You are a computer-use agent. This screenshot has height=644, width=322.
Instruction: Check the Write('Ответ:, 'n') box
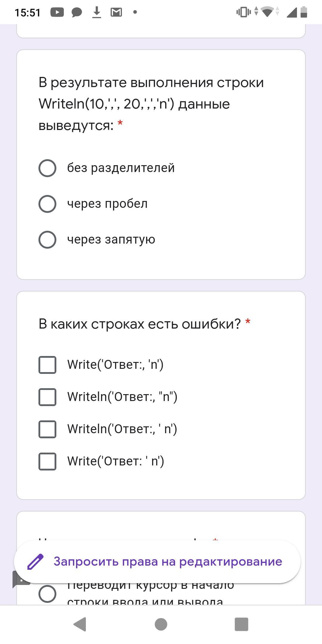click(x=47, y=365)
